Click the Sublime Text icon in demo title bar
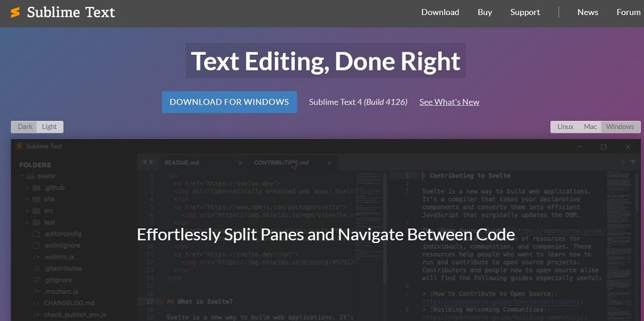644x321 pixels. 19,146
